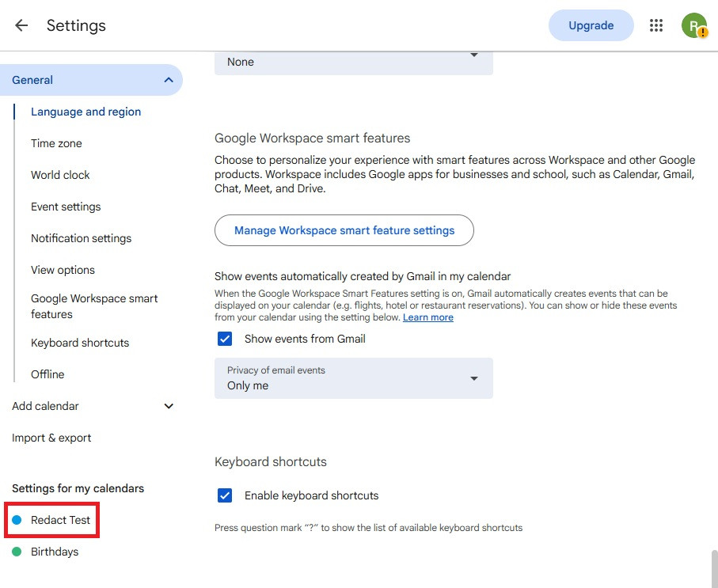
Task: Open Privacy of email events dropdown
Action: pyautogui.click(x=354, y=378)
